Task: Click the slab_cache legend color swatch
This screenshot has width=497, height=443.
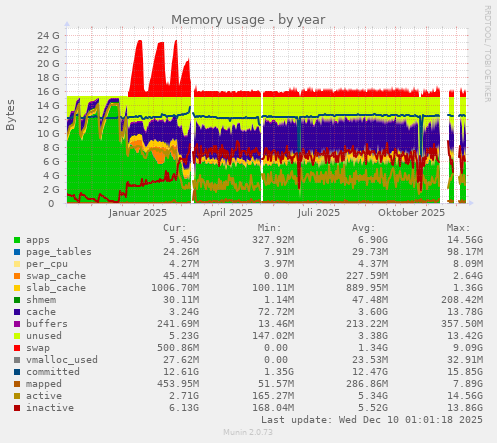Action: [17, 288]
